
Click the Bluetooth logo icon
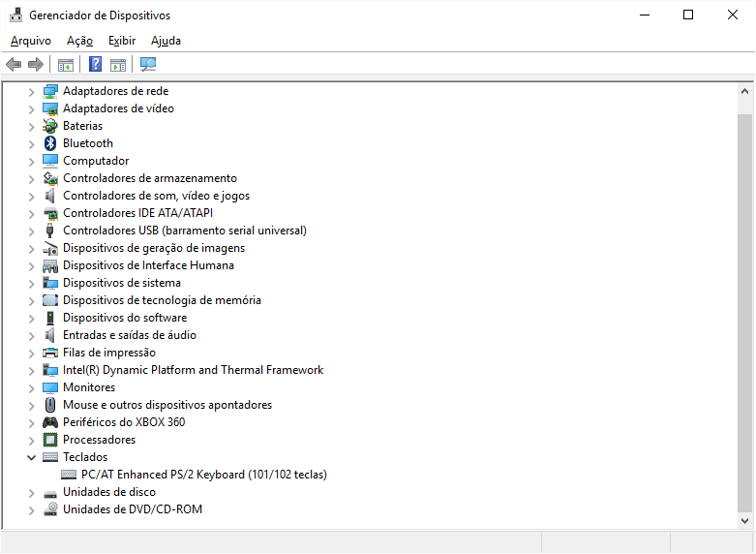pyautogui.click(x=50, y=143)
